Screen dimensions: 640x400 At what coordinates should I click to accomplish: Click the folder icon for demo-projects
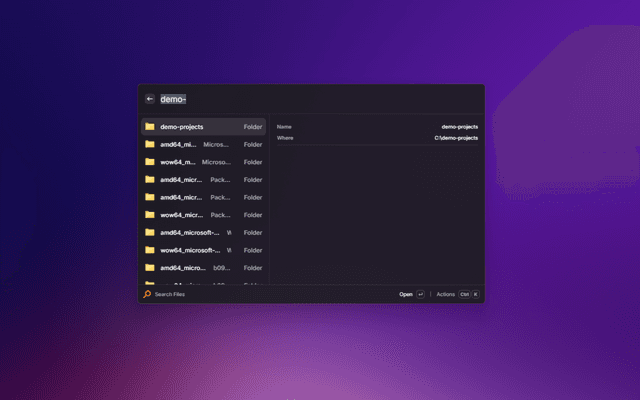(x=150, y=127)
